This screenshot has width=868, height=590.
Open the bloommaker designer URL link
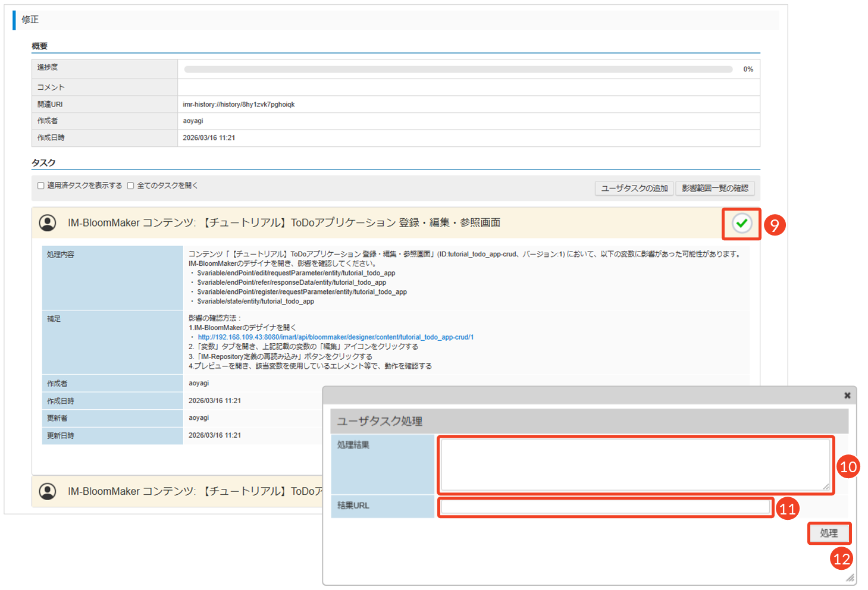coord(336,337)
